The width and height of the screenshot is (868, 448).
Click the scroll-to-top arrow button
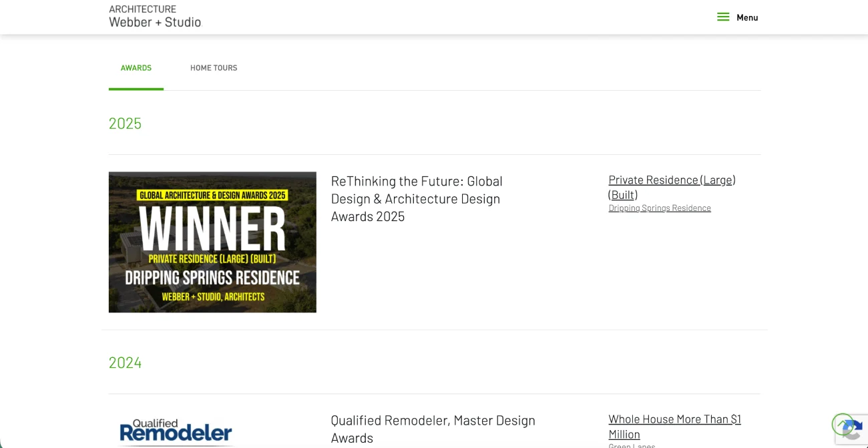pos(843,424)
